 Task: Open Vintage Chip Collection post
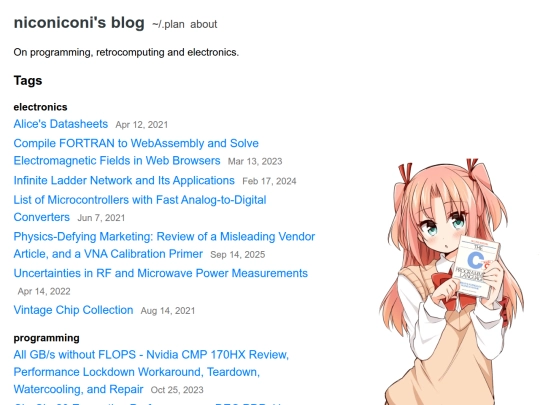pos(73,310)
